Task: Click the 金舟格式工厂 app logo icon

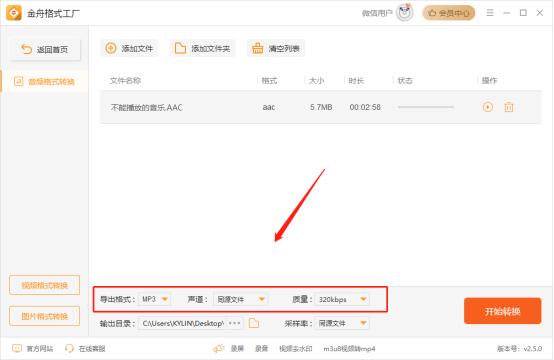Action: coord(14,13)
